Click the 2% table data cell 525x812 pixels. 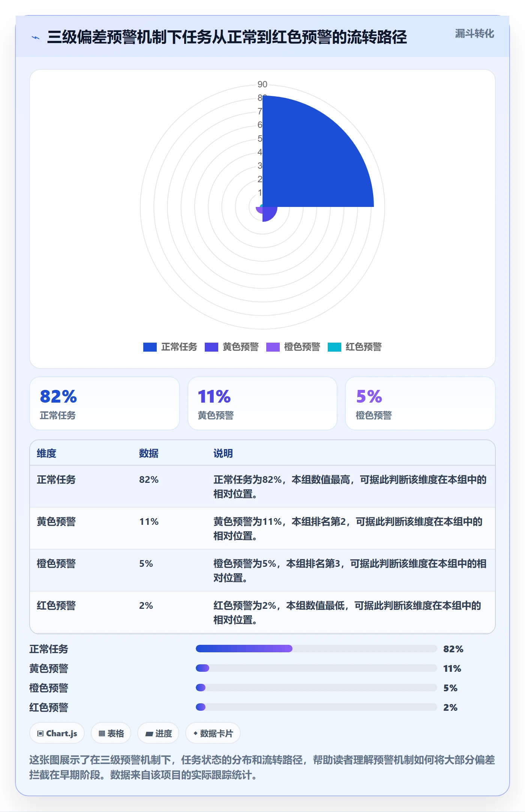(x=146, y=605)
